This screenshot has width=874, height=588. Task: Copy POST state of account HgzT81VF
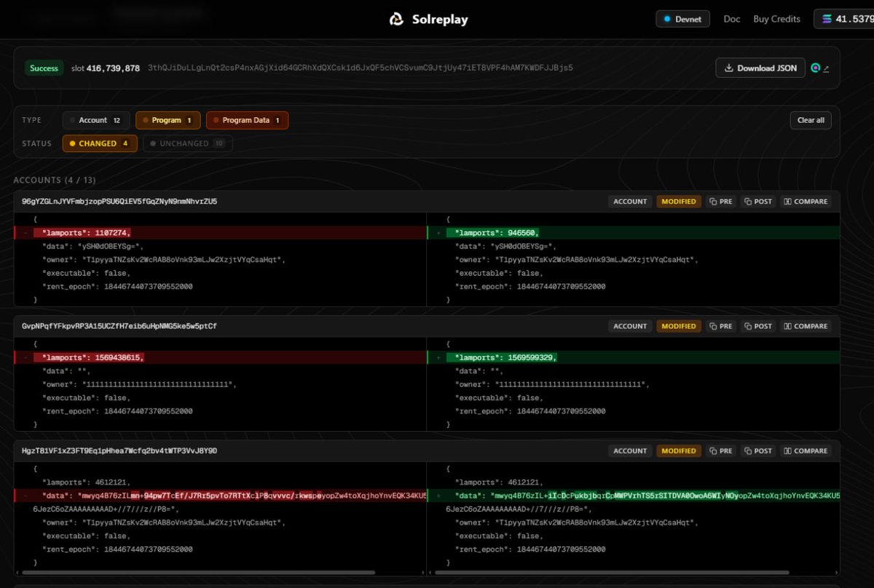(x=758, y=451)
